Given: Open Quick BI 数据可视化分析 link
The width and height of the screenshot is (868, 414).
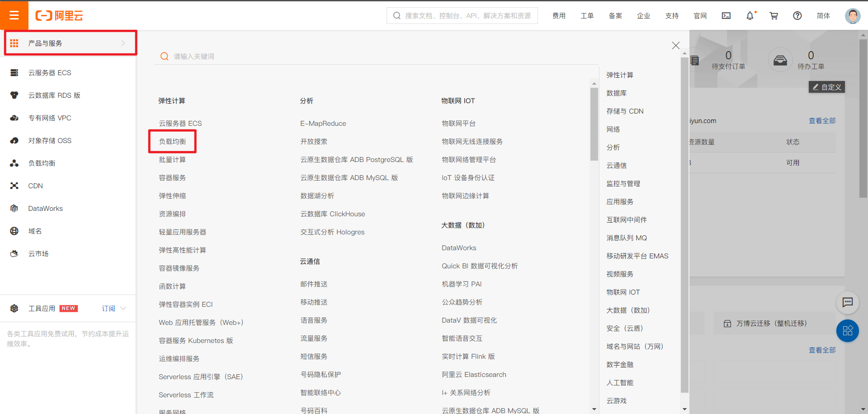Looking at the screenshot, I should pyautogui.click(x=480, y=266).
